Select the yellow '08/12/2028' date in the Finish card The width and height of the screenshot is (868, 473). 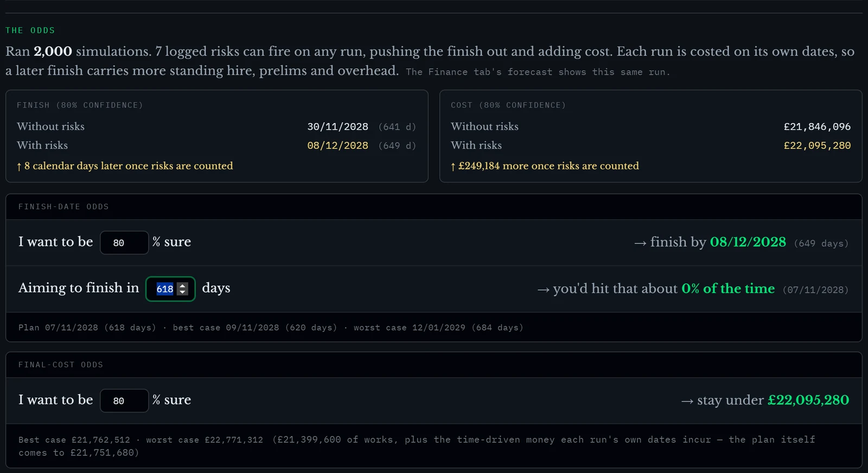pos(337,146)
